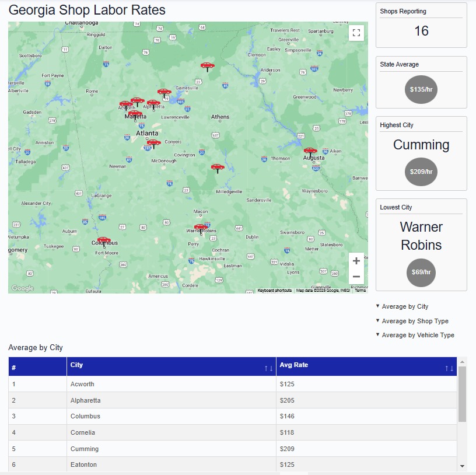Select the Acworth city cell
476x475 pixels.
(171, 384)
